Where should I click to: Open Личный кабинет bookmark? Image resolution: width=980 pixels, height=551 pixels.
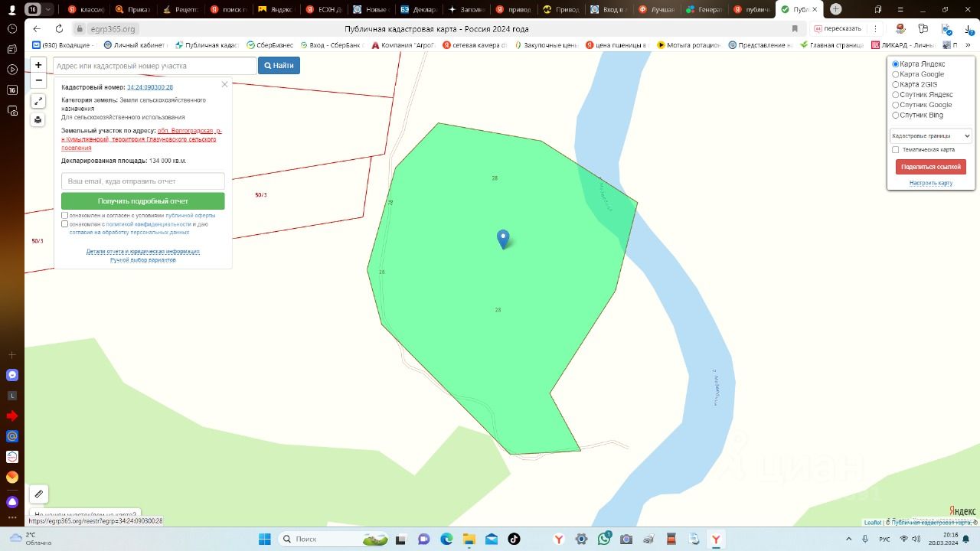[x=136, y=45]
